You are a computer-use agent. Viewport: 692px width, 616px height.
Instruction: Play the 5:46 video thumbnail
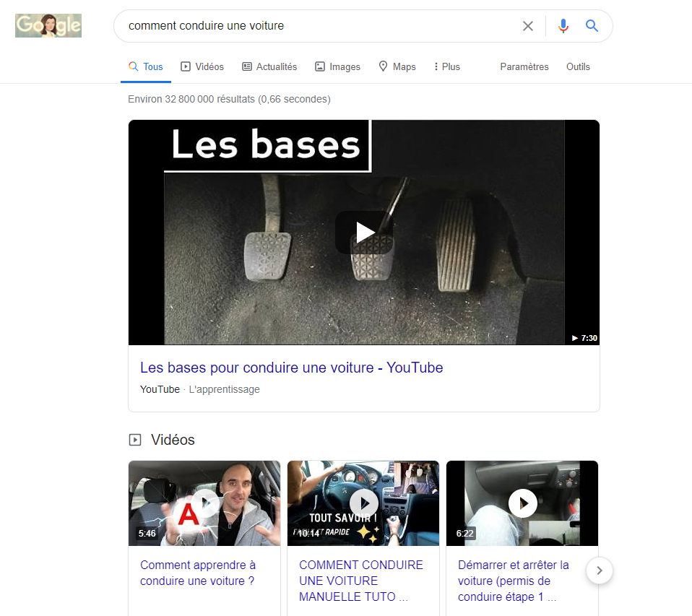click(204, 503)
